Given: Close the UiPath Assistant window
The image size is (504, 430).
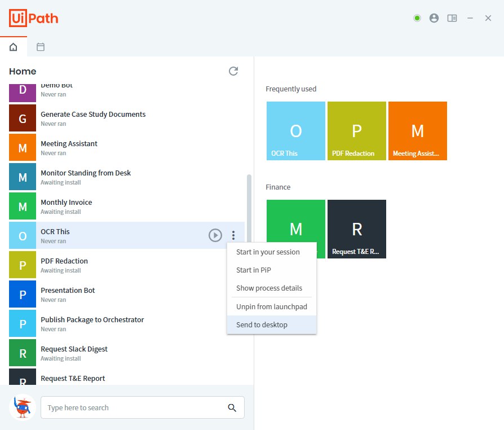Looking at the screenshot, I should click(x=488, y=18).
